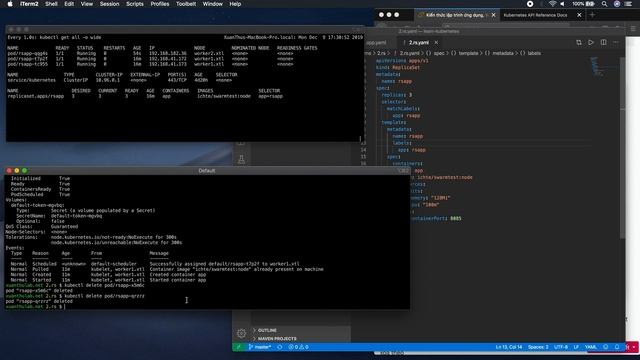Click 'service/kubernetes' in the watch terminal
Screen dimensions: 640x360
pos(32,80)
